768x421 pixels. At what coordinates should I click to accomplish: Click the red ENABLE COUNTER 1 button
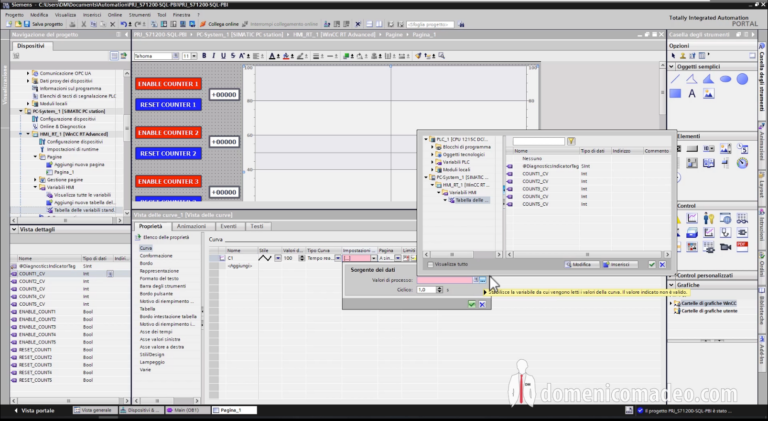(168, 84)
